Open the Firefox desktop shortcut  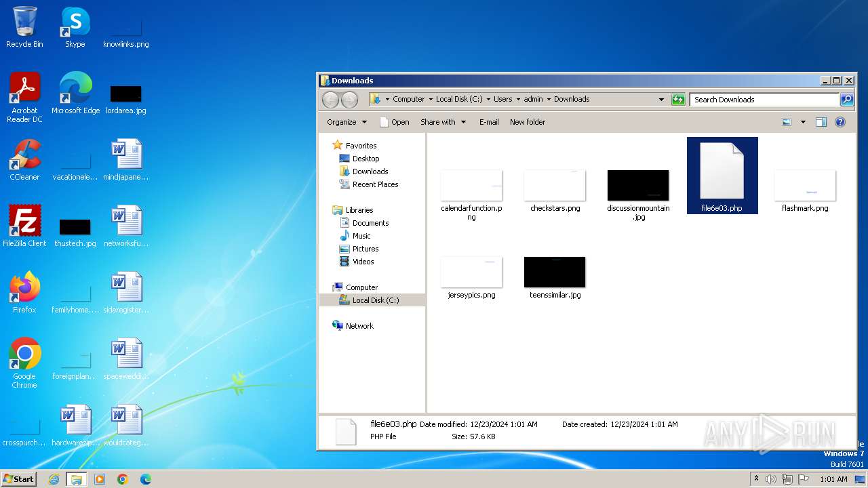tap(24, 293)
